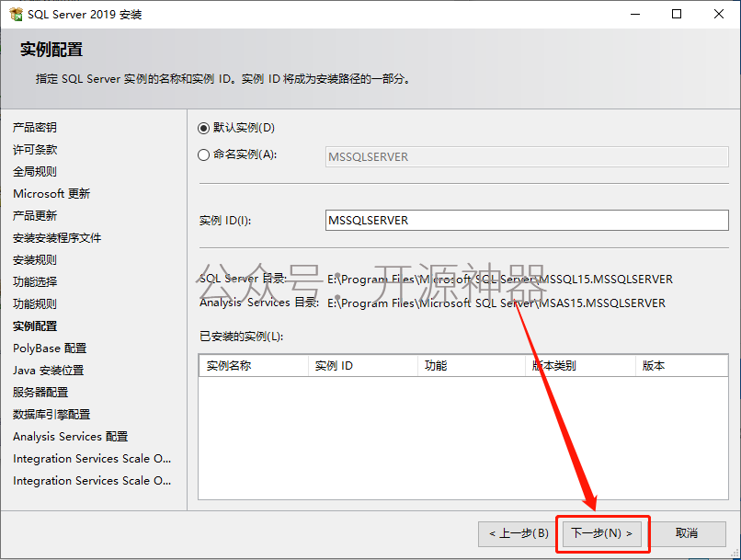
Task: Open the 产品密钥 step in sidebar
Action: 35,128
